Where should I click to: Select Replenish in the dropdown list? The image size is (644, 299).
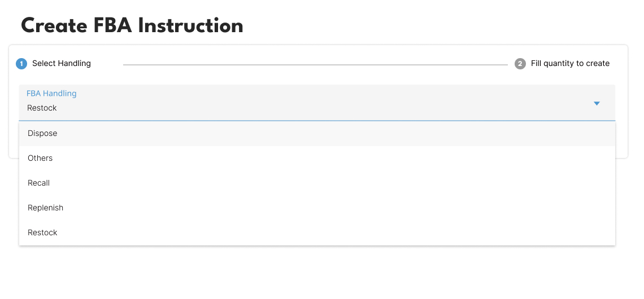(45, 208)
